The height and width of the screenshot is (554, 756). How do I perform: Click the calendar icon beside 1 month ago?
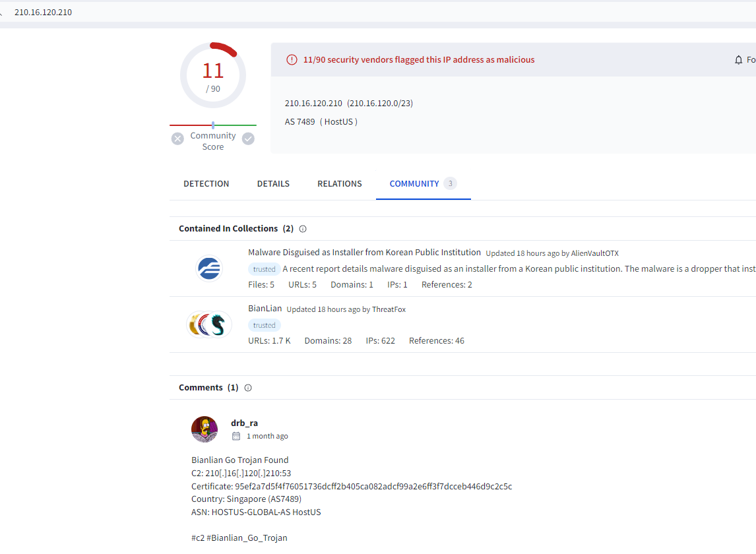tap(236, 436)
